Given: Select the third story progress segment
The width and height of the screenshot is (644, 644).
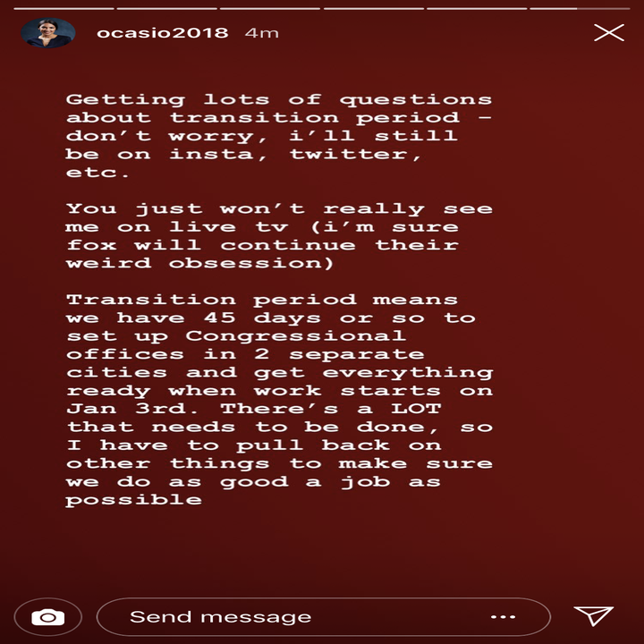Looking at the screenshot, I should point(270,8).
